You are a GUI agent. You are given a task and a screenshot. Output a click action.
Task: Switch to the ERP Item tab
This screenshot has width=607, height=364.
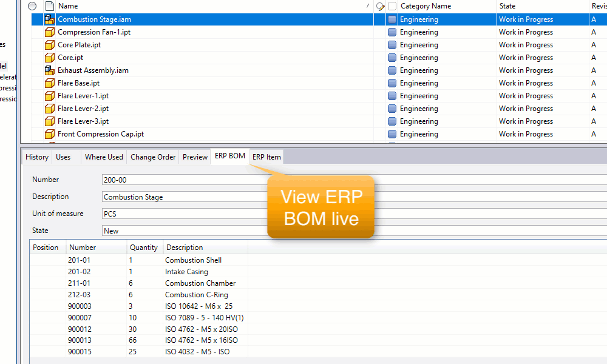point(266,157)
